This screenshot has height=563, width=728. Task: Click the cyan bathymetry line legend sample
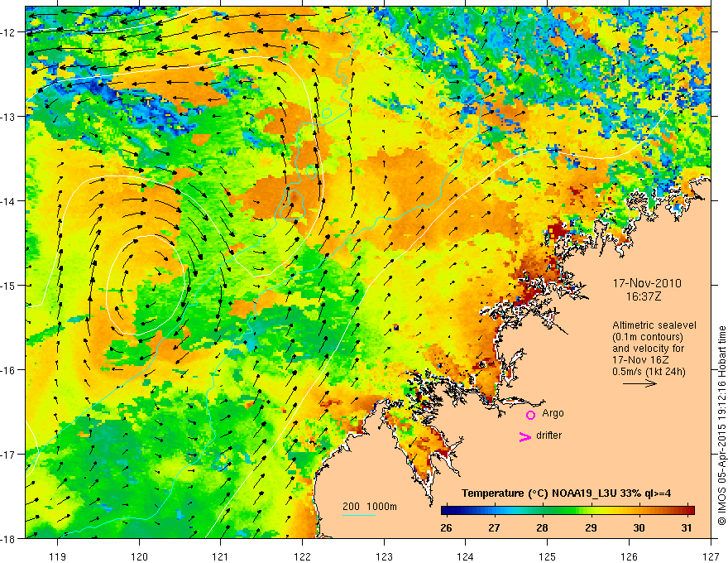359,515
